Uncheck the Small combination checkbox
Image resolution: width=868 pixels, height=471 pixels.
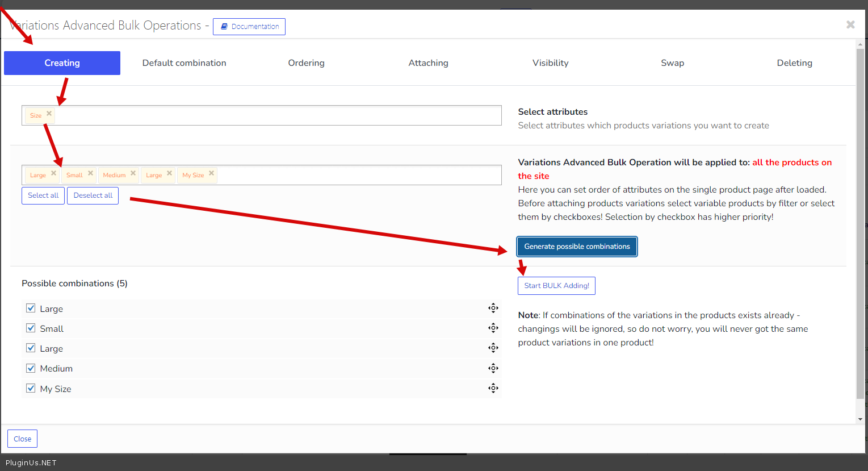(x=31, y=328)
